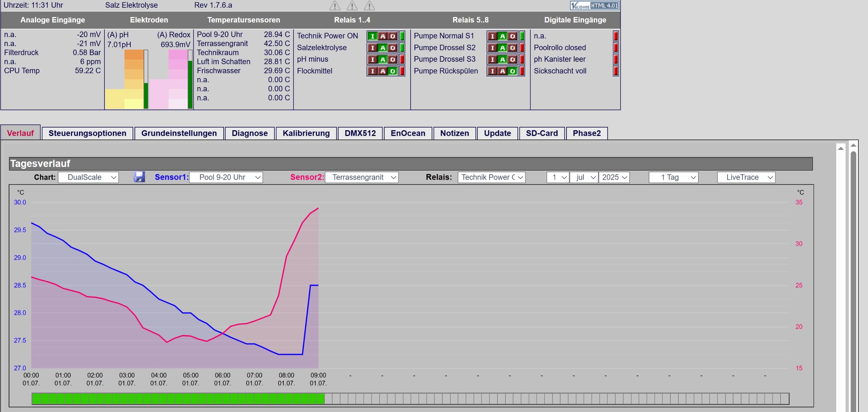Open the Update tab

point(497,134)
